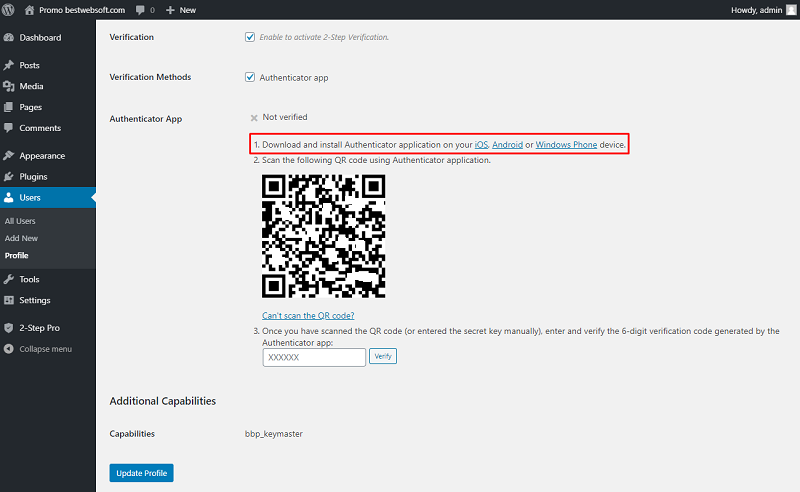Click the Verification Methods label
Viewport: 800px width, 492px height.
150,77
